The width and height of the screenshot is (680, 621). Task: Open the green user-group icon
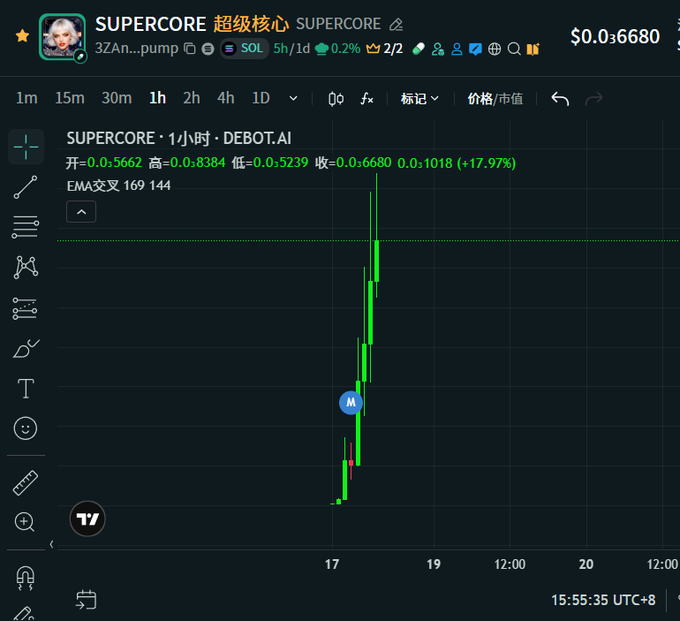click(x=438, y=49)
